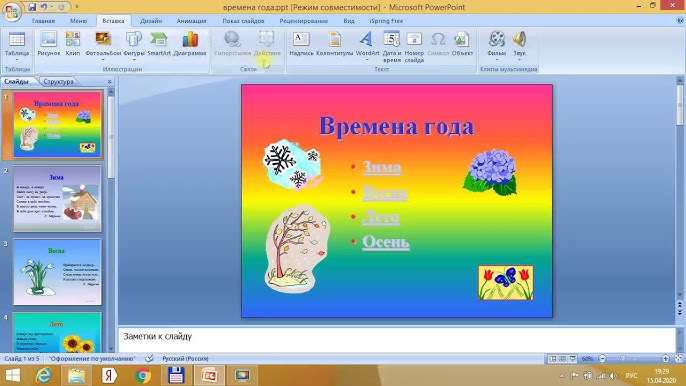
Task: Start slide show from status bar
Action: 572,358
